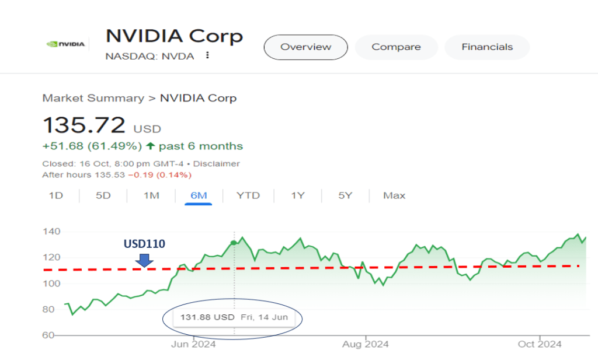Select the 5Y time range
This screenshot has width=598, height=364.
(x=345, y=195)
